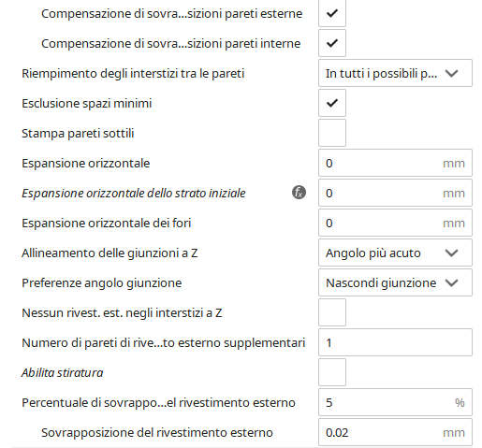Expand Allineamento delle giunzioni a Z dropdown

click(x=395, y=253)
